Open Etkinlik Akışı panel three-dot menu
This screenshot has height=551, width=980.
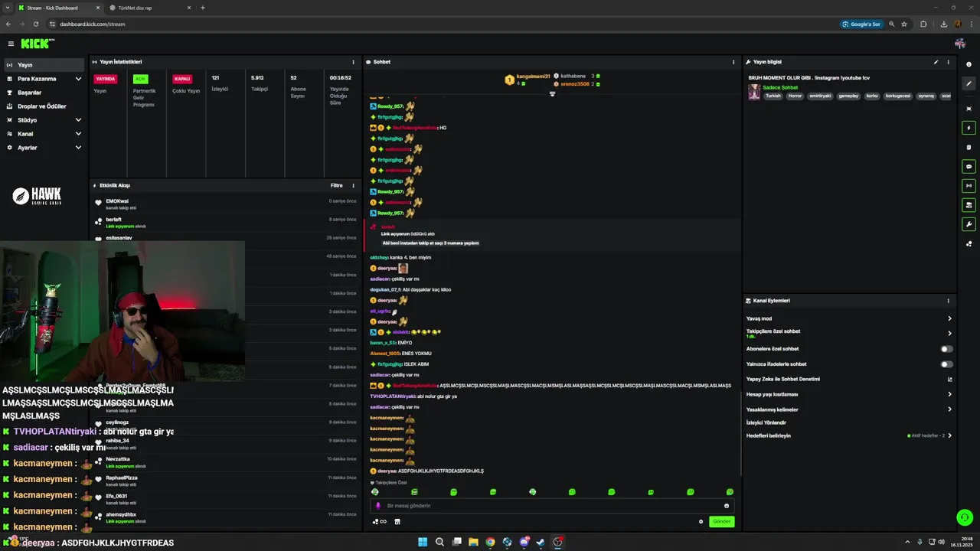point(353,185)
